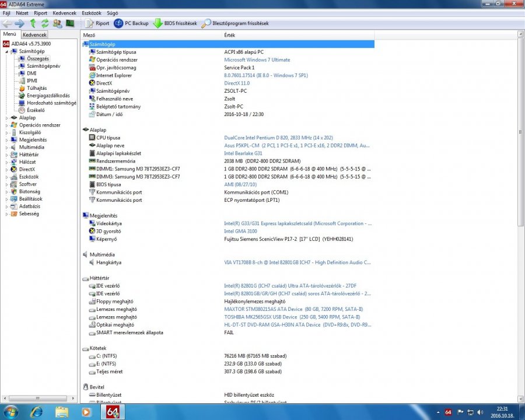Image resolution: width=525 pixels, height=420 pixels.
Task: Expand the Operációs rendszer tree node
Action: click(6, 125)
